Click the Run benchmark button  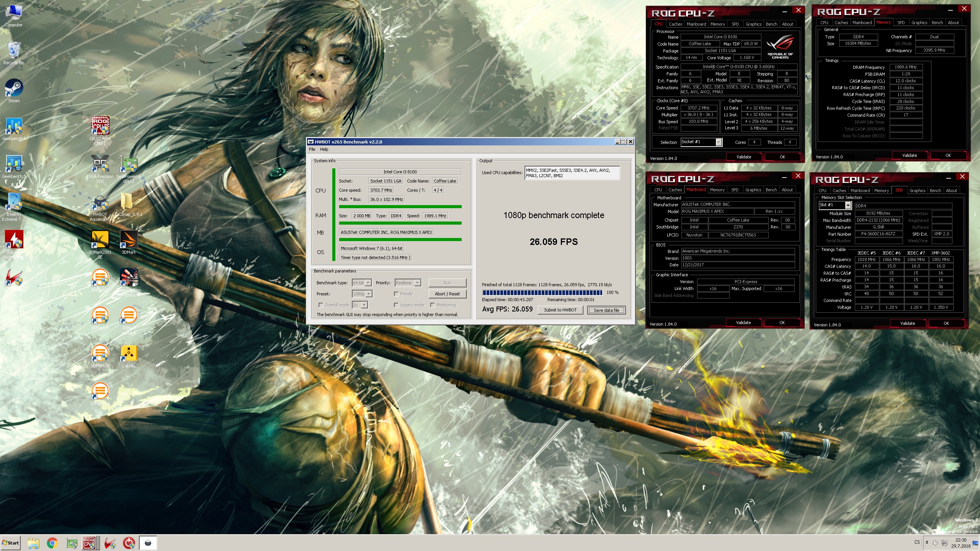447,283
